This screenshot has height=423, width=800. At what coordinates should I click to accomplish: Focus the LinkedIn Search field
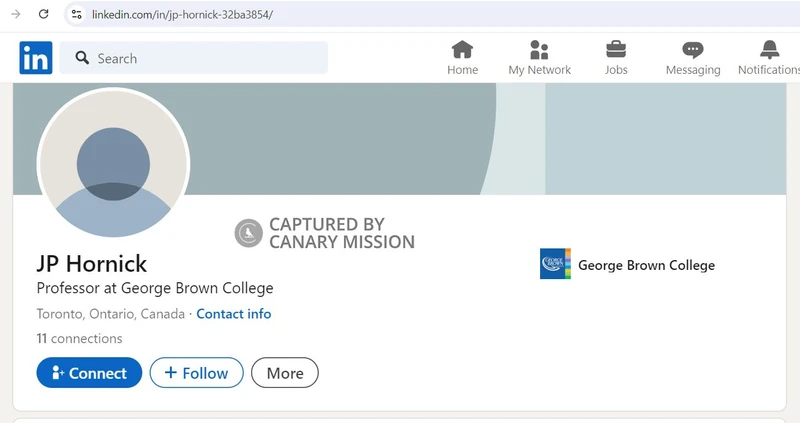click(193, 58)
